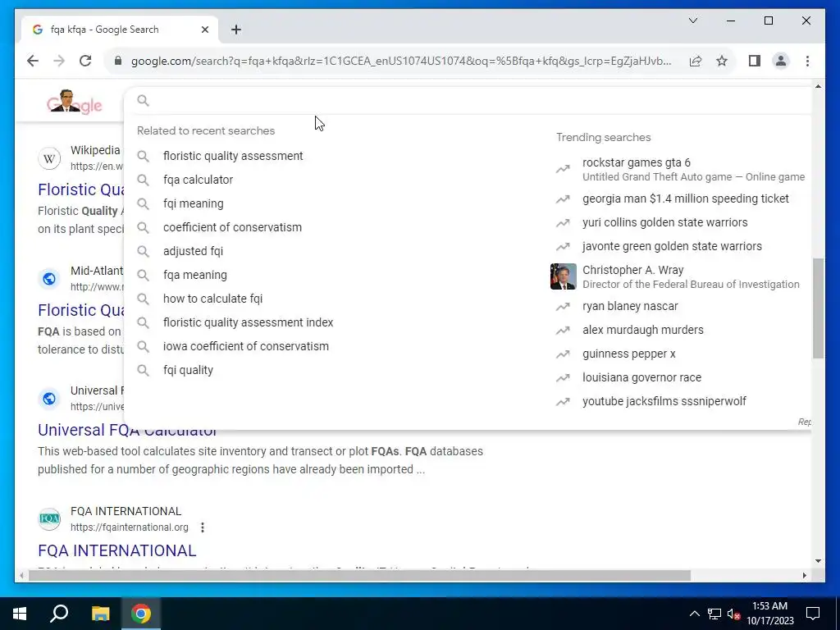
Task: Click the Universal FQA result globe favicon
Action: click(49, 399)
